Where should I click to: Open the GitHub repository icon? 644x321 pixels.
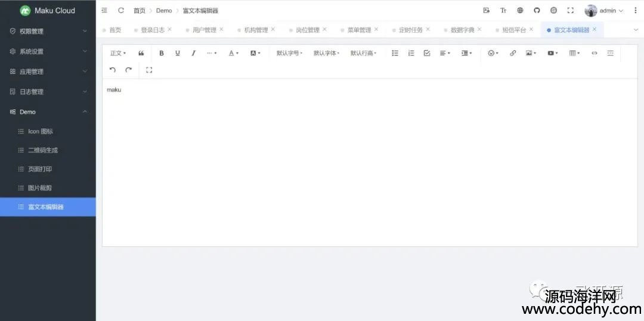[537, 11]
